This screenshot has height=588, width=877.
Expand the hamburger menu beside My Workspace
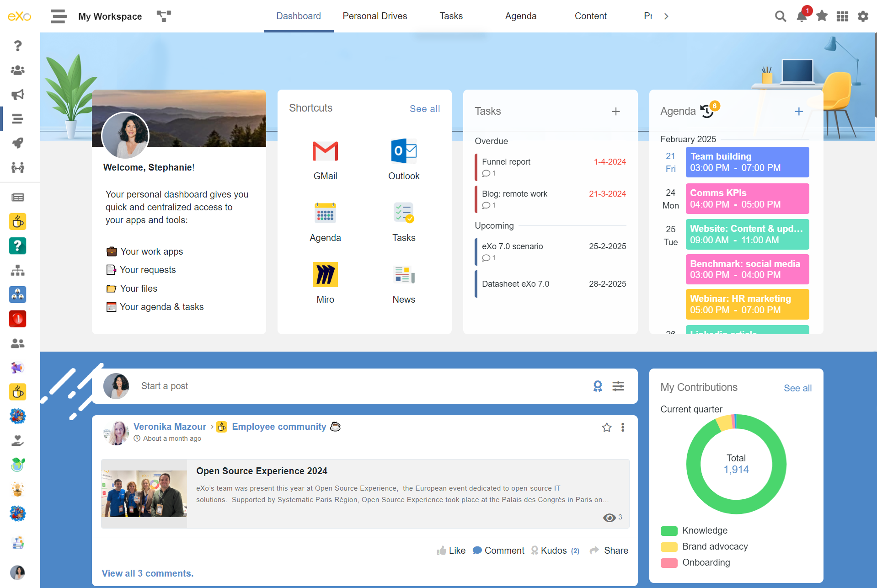point(59,16)
